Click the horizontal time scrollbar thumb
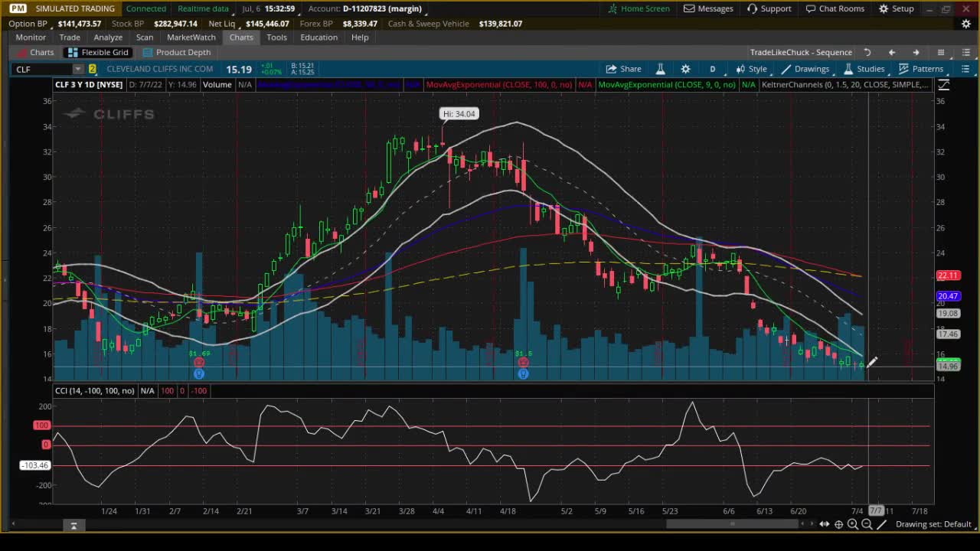The height and width of the screenshot is (551, 980). pyautogui.click(x=733, y=524)
